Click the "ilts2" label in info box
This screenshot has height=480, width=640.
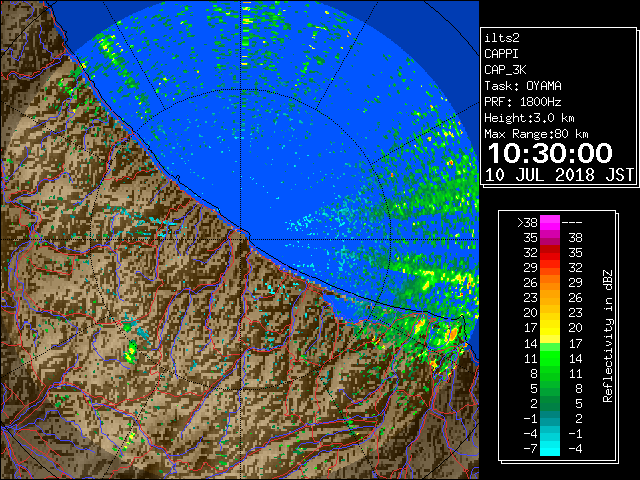(x=502, y=38)
